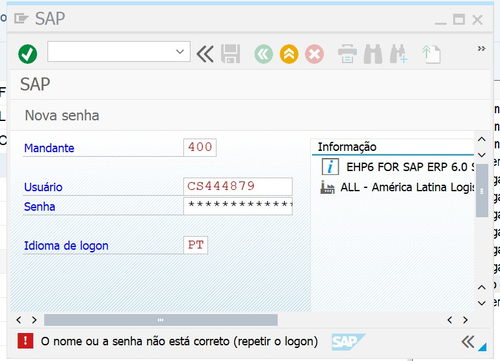Collapse the command field with double-chevron

[x=205, y=54]
